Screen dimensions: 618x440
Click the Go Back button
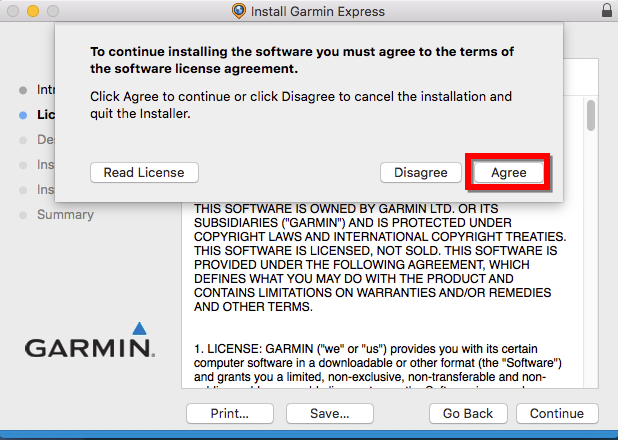468,413
